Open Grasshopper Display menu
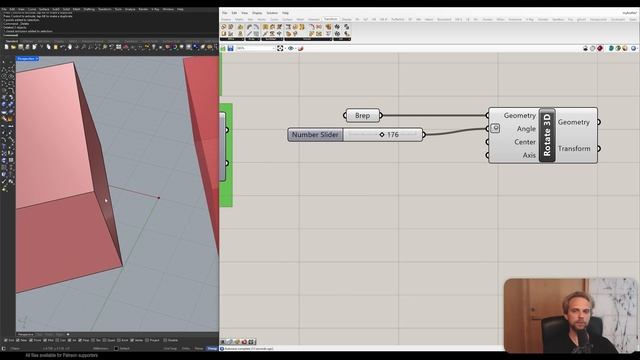 [x=257, y=13]
